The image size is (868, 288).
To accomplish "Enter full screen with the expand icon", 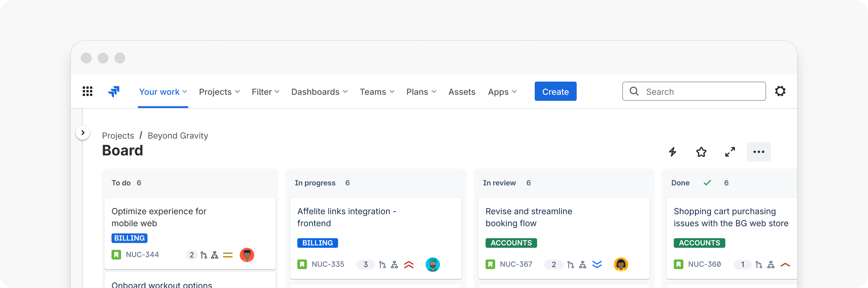I will click(730, 152).
